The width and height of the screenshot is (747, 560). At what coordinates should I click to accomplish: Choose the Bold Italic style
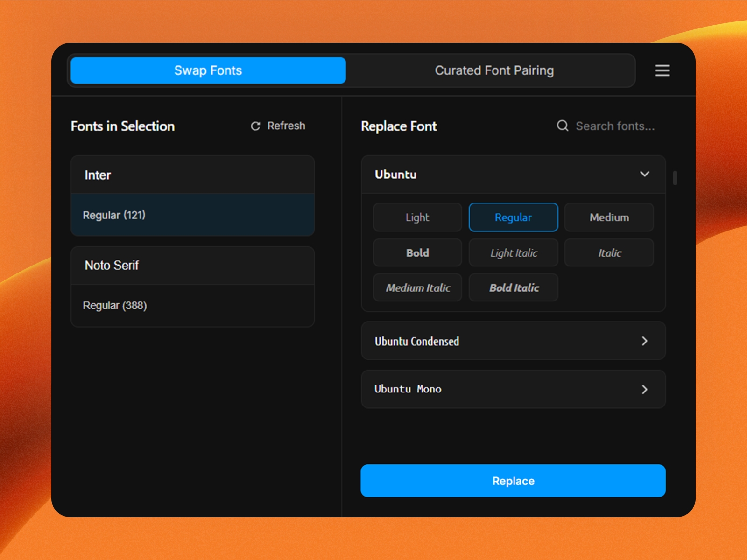point(513,287)
